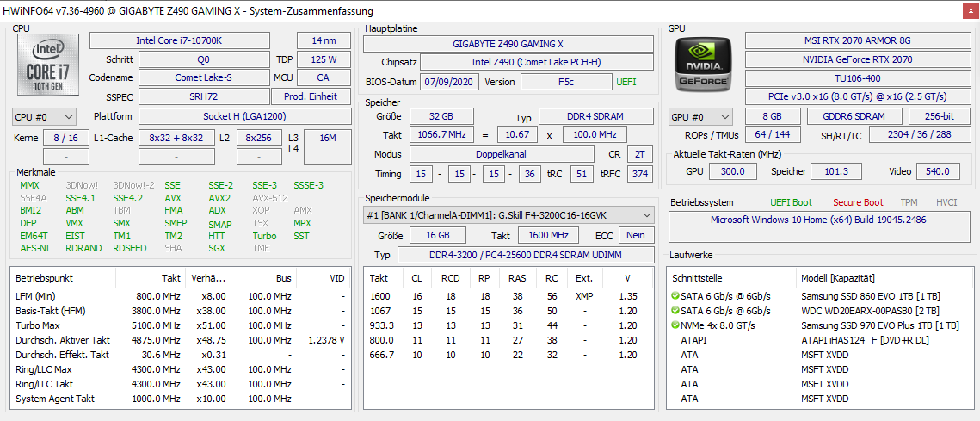This screenshot has height=421, width=980.
Task: Click the GDDR6 SDRAM field
Action: 854,116
